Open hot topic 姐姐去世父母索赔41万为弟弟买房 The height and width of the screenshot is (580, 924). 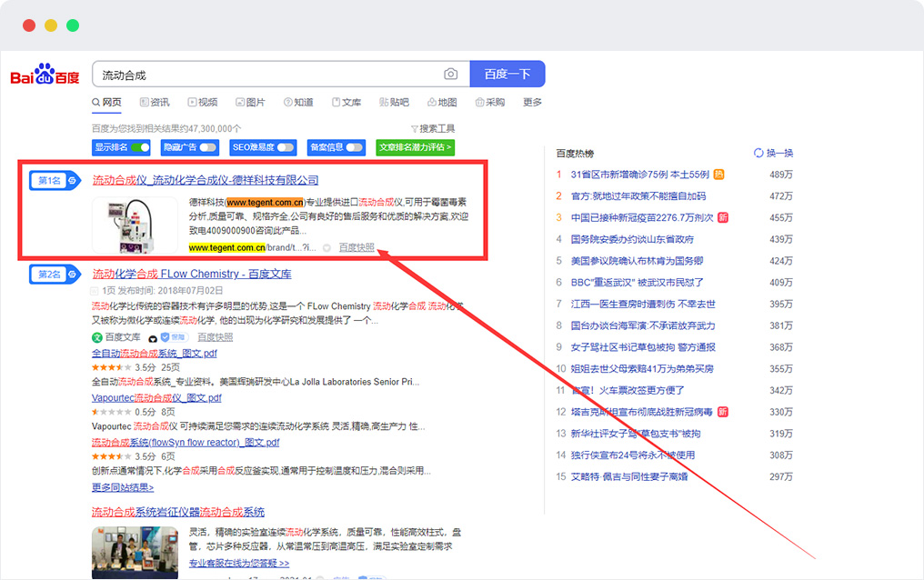(x=642, y=369)
